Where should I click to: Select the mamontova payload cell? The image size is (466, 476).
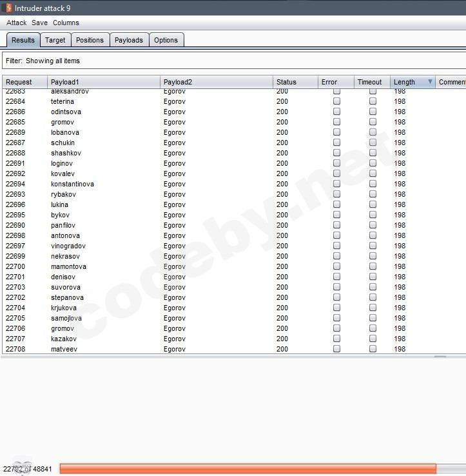(x=68, y=266)
